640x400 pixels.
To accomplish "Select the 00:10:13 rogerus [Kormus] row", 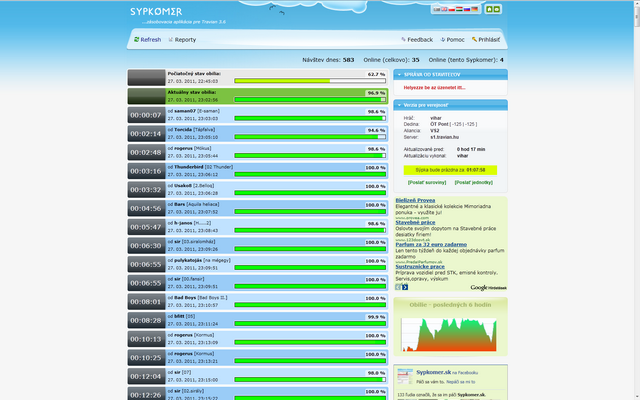I will coord(258,339).
